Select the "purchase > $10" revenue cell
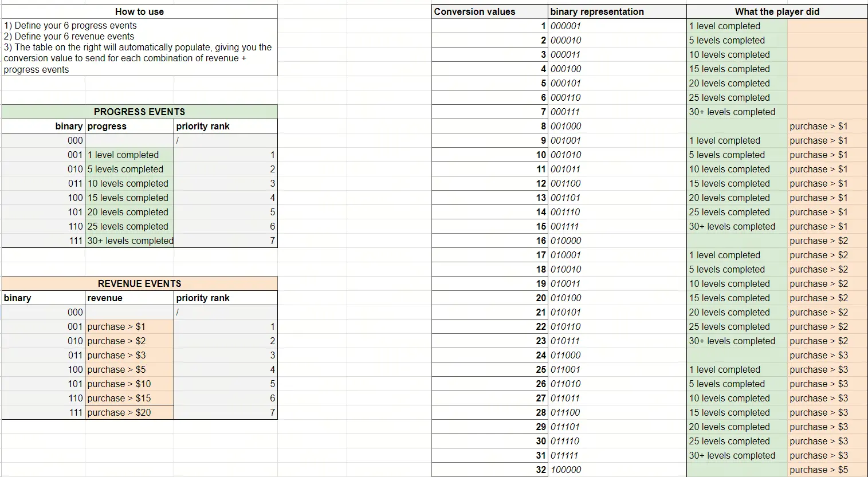This screenshot has width=868, height=477. point(129,384)
